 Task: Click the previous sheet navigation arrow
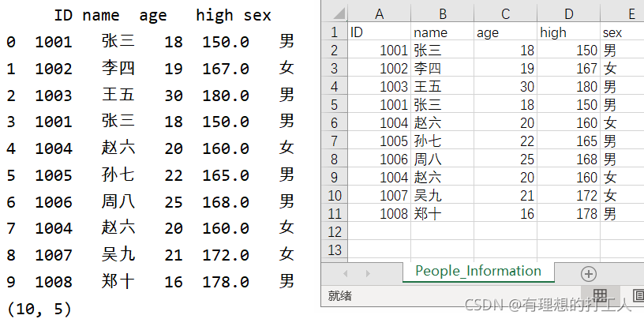click(346, 273)
